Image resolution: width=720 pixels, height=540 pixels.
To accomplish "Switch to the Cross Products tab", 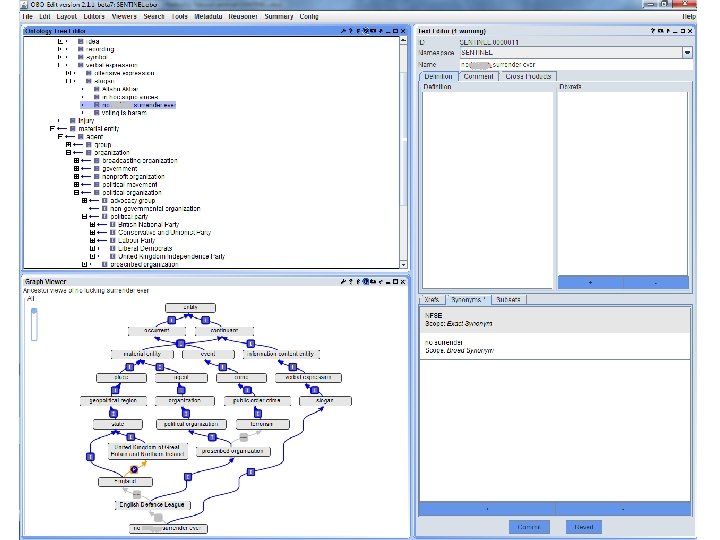I will pos(528,76).
